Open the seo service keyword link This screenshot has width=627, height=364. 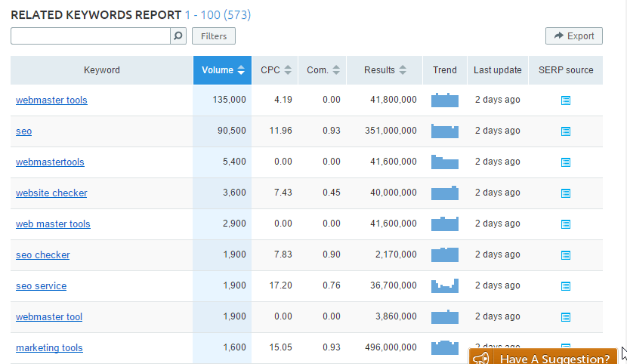[42, 286]
